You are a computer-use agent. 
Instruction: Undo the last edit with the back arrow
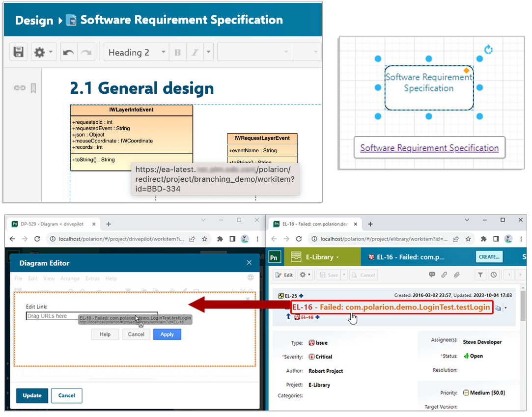coord(68,53)
